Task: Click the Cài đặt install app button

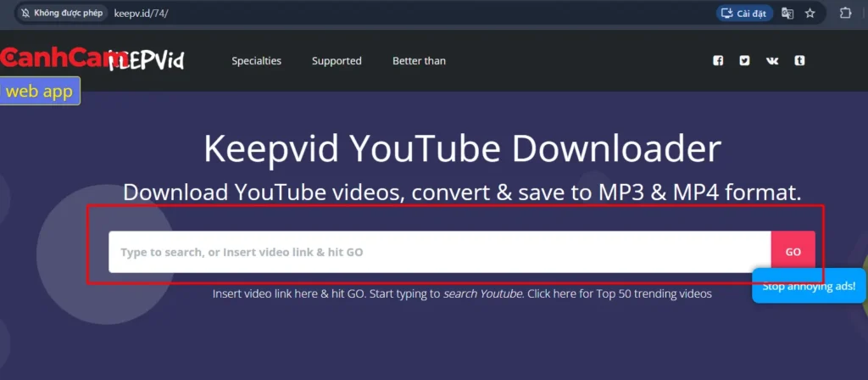Action: point(744,14)
